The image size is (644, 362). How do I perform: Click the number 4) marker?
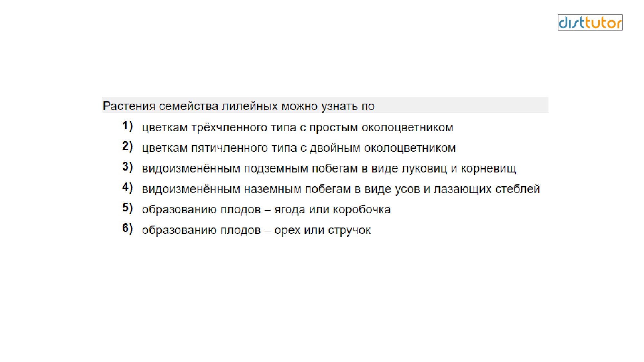coord(128,188)
